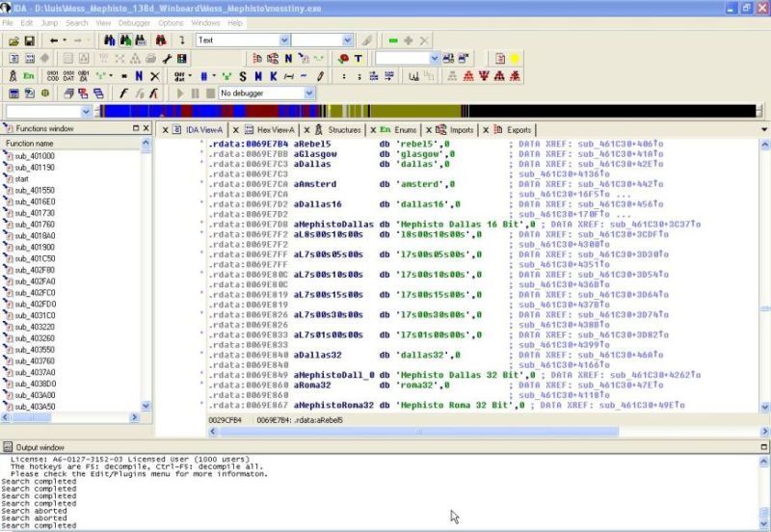Open the navigation band address dropdown
The image size is (771, 532).
tap(86, 112)
